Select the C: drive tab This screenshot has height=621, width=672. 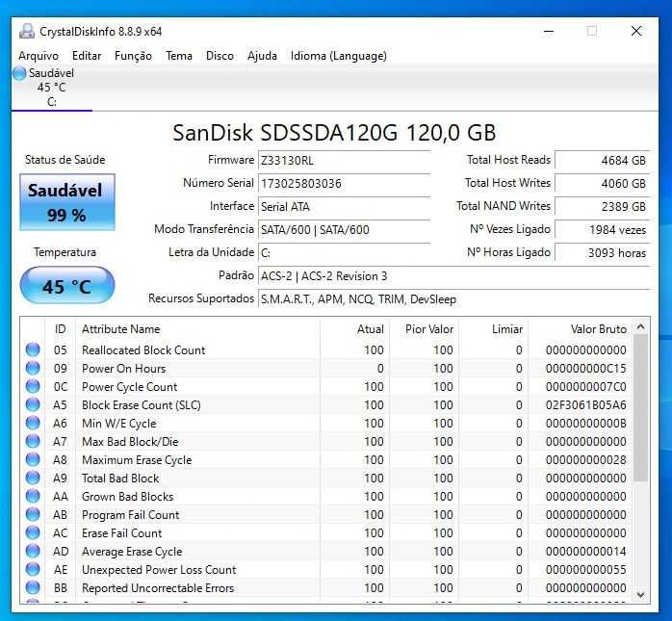coord(51,101)
